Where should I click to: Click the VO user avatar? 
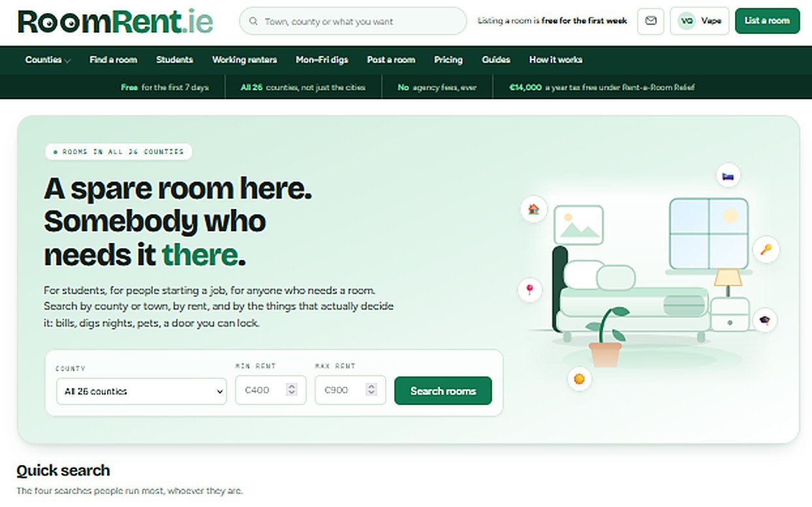pyautogui.click(x=686, y=21)
